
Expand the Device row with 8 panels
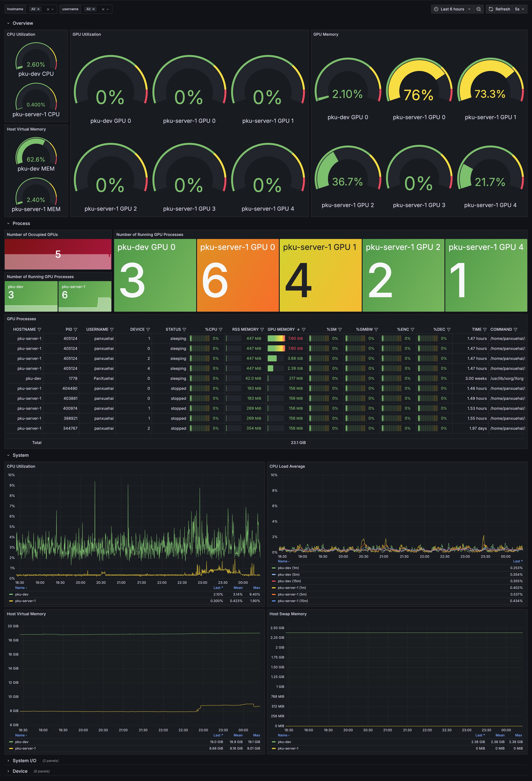20,771
